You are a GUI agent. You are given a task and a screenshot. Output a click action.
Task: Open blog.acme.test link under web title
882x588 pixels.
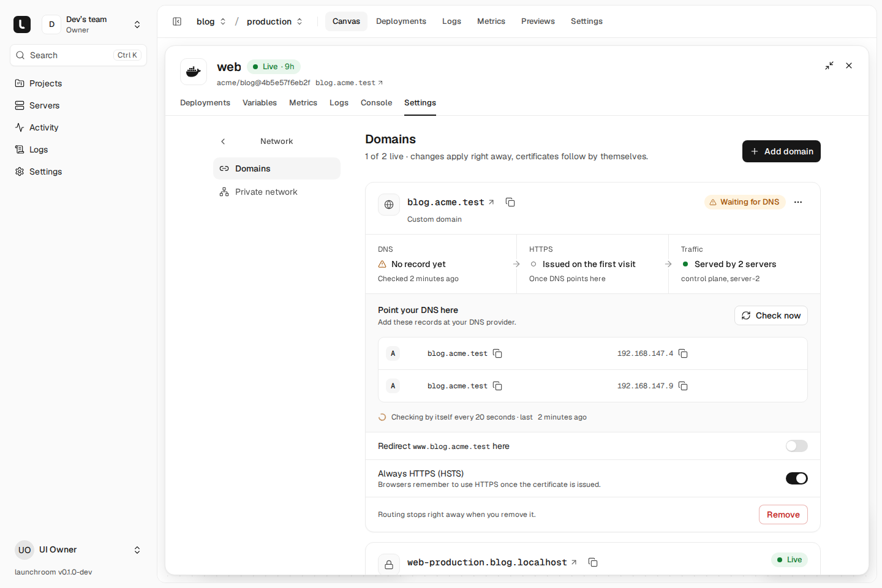[349, 83]
